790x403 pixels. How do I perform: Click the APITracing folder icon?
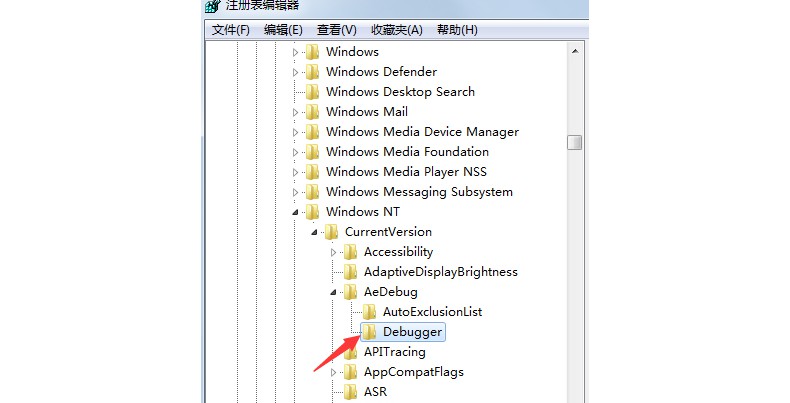click(351, 352)
